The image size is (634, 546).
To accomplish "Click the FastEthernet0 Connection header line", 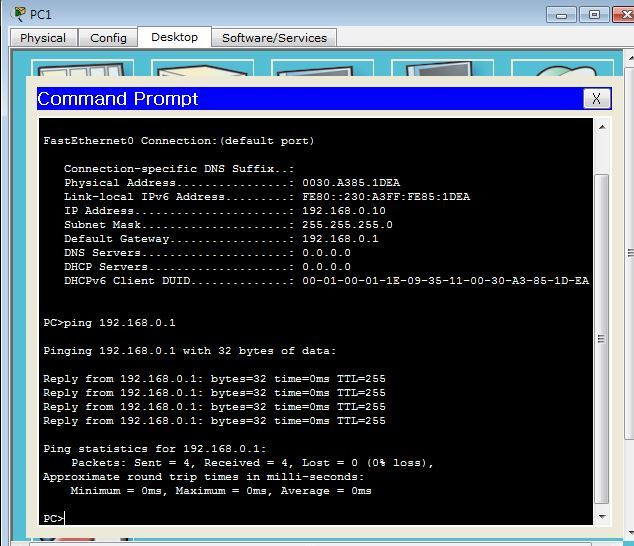I will tap(178, 141).
